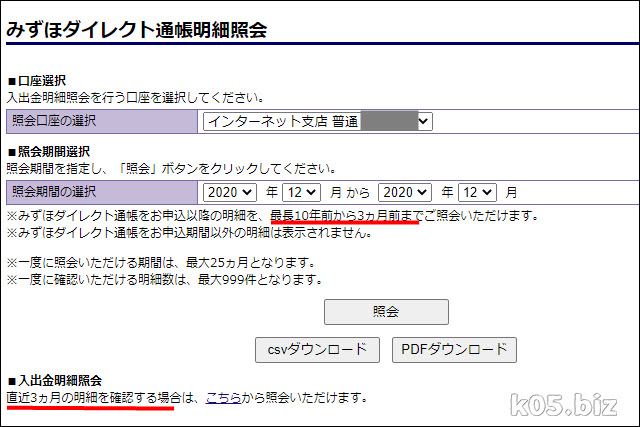Viewport: 640px width, 427px height.
Task: Open the end year 2020 dropdown
Action: click(x=405, y=192)
